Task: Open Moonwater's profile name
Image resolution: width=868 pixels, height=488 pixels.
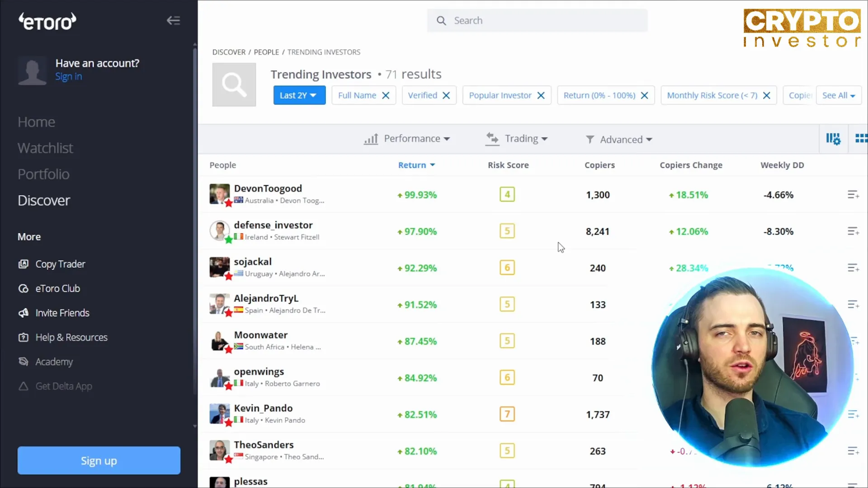Action: tap(260, 335)
